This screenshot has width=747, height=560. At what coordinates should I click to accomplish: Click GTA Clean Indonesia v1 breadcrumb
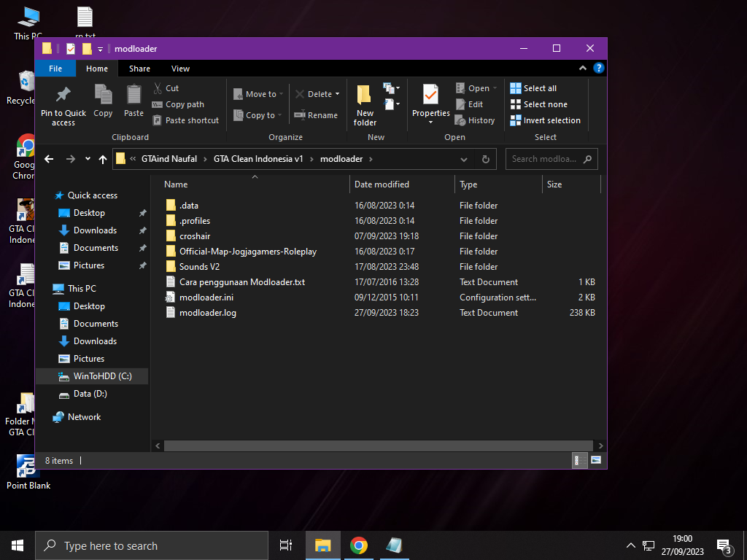(x=258, y=159)
